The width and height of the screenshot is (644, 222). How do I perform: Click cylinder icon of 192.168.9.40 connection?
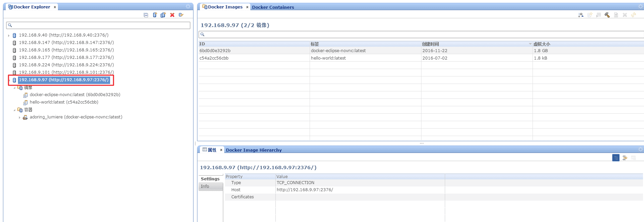point(14,35)
